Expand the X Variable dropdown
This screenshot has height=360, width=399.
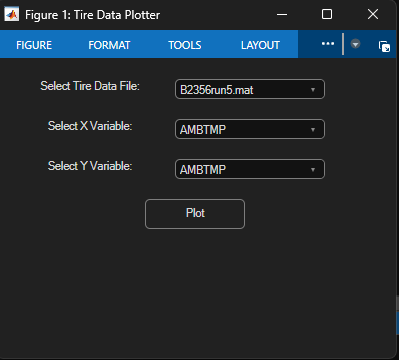point(250,129)
